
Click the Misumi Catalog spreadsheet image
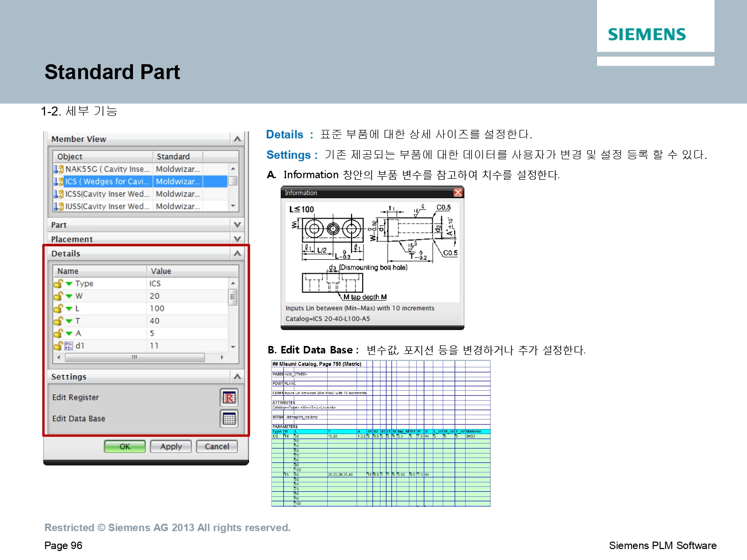[380, 434]
